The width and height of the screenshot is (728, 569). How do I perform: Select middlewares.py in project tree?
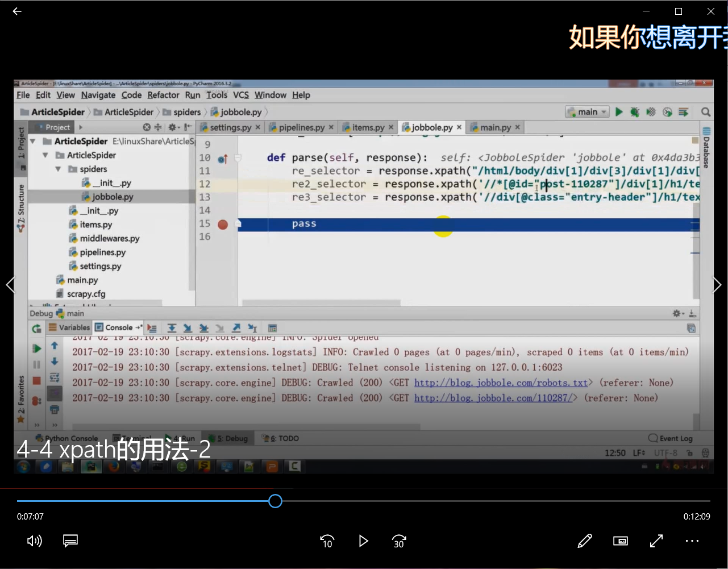point(104,238)
